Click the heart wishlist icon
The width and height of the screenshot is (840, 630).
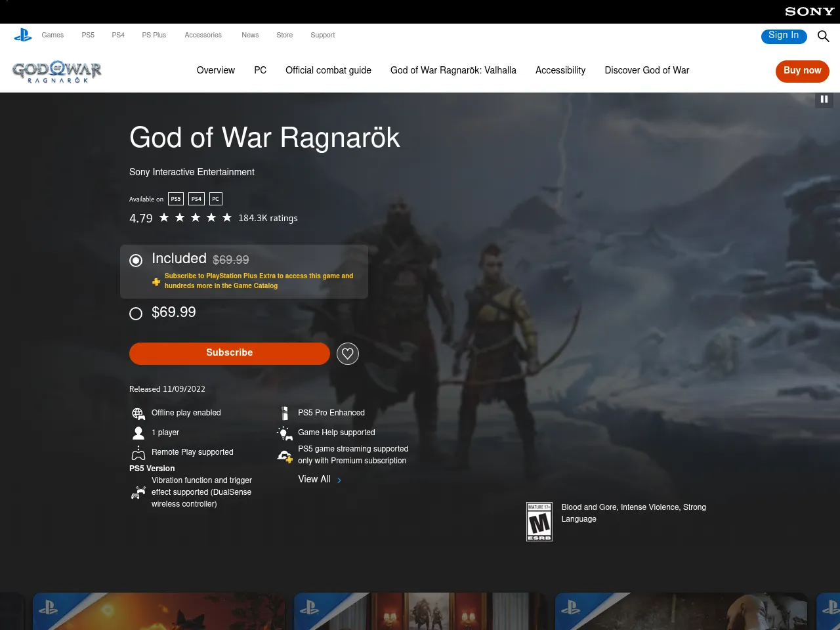coord(347,353)
